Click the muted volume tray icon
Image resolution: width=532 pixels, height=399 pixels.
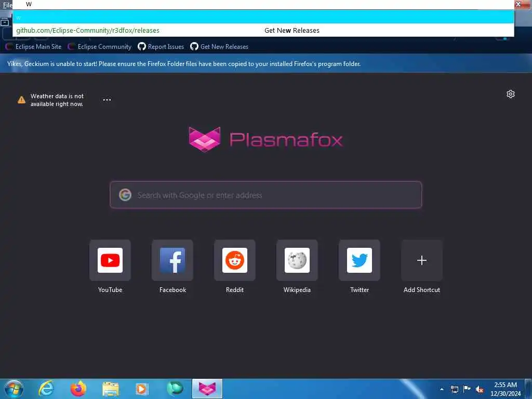pyautogui.click(x=480, y=390)
